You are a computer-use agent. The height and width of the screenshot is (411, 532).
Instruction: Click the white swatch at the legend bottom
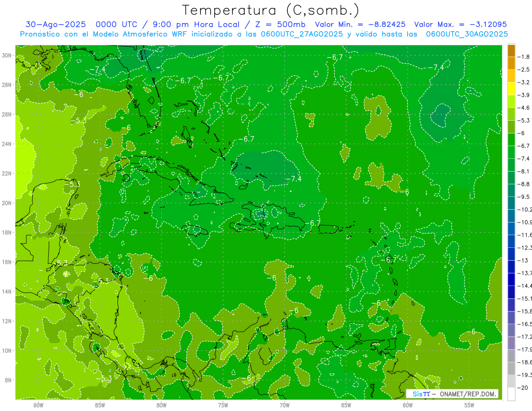[x=511, y=394]
